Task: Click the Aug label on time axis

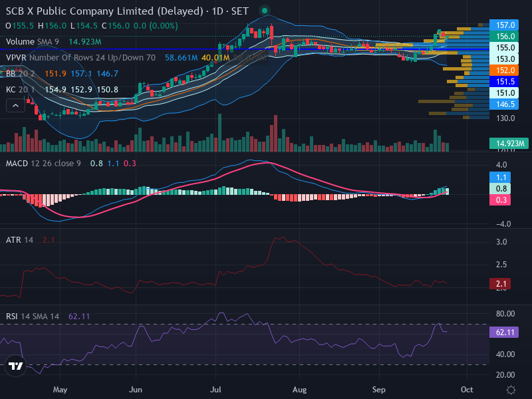Action: click(x=299, y=390)
